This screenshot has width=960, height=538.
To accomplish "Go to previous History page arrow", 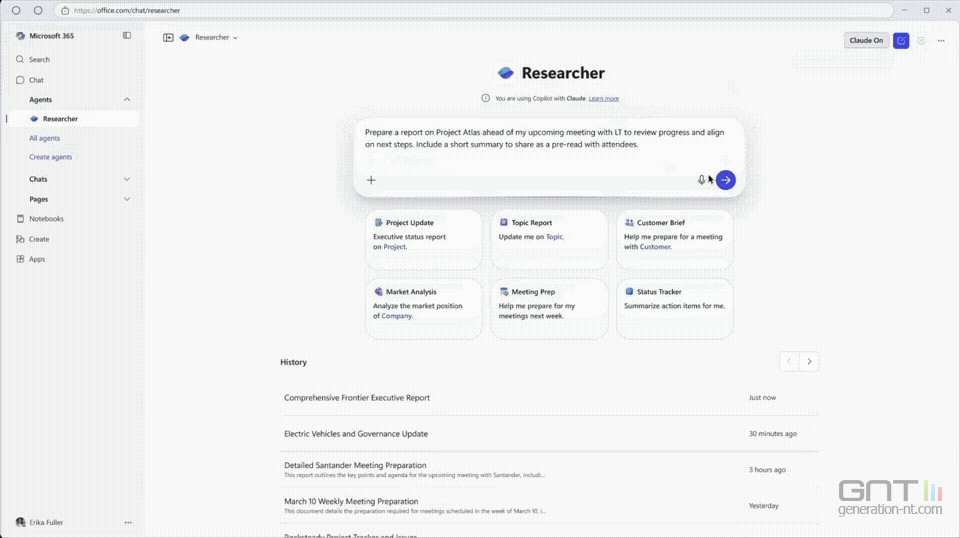I will (x=789, y=362).
